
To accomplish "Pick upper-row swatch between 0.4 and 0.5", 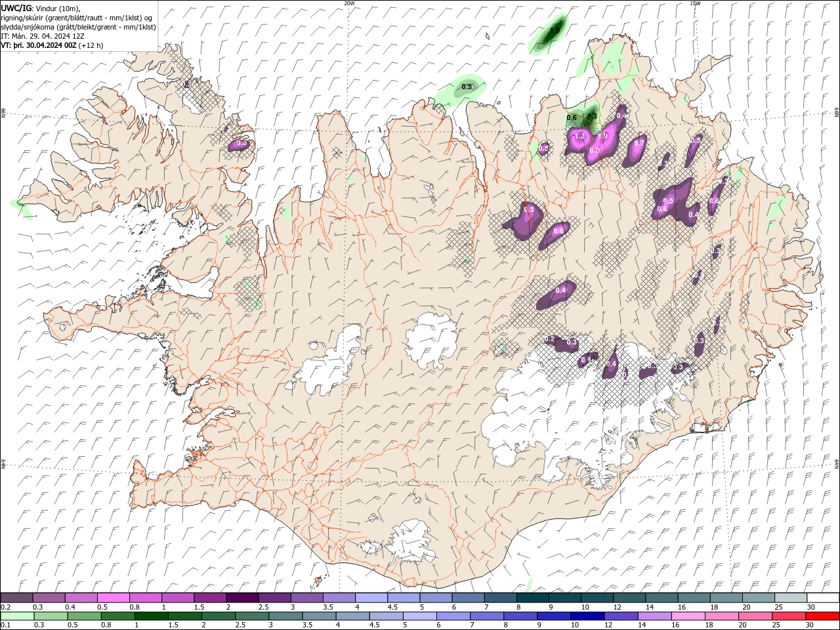I will point(81,598).
